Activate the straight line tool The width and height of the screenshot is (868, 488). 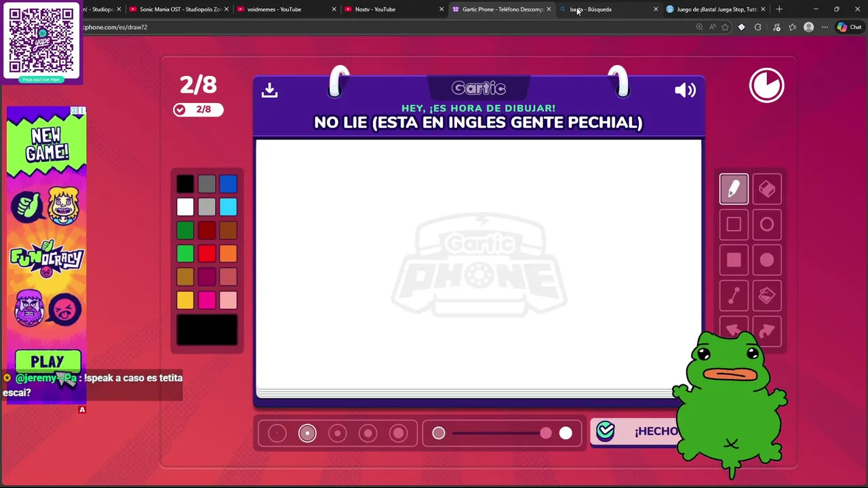click(734, 296)
